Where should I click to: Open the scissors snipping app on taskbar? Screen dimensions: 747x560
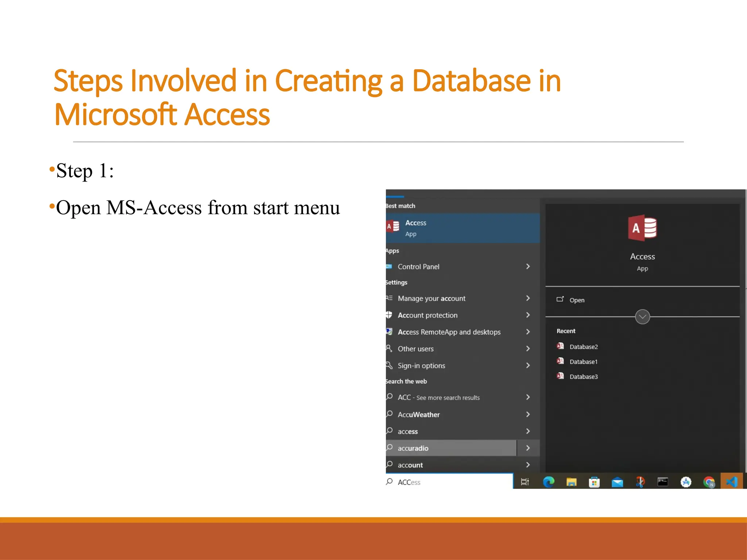640,482
